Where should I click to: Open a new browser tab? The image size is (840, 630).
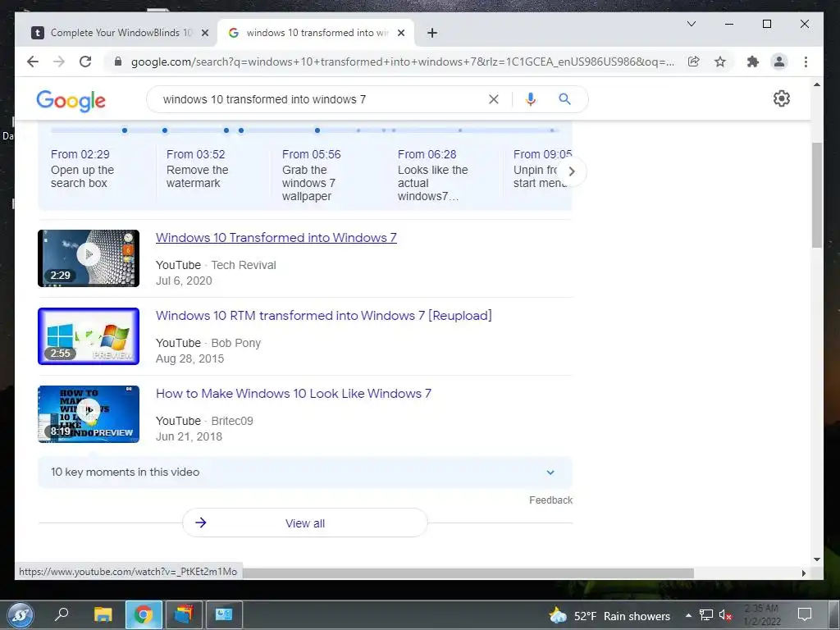coord(432,33)
